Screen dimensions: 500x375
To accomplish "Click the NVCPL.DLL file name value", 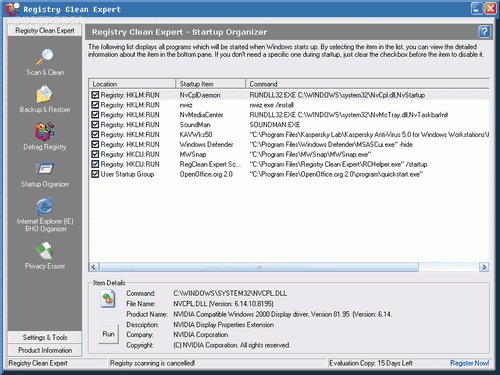I will [223, 304].
